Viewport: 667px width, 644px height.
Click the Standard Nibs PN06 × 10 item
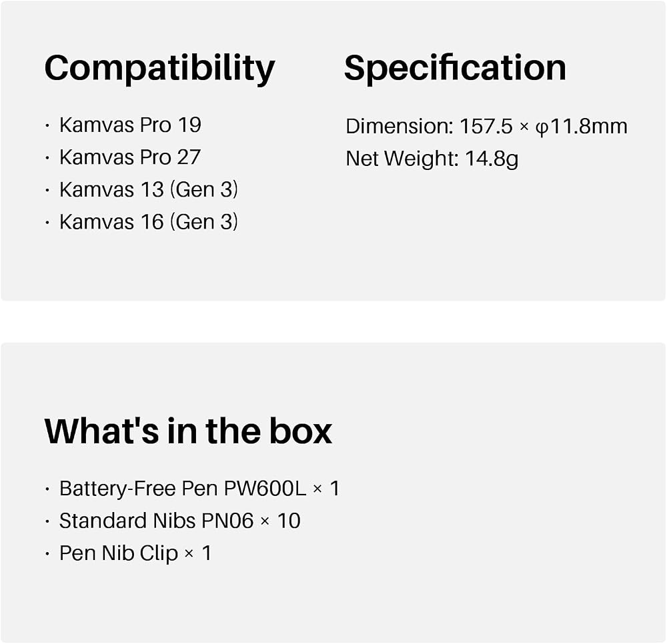click(180, 521)
